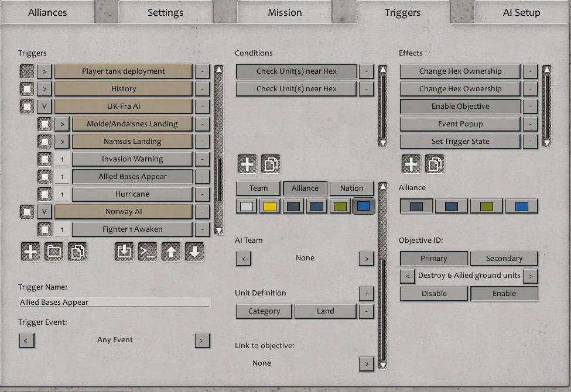
Task: Open the Mission tab
Action: point(285,12)
